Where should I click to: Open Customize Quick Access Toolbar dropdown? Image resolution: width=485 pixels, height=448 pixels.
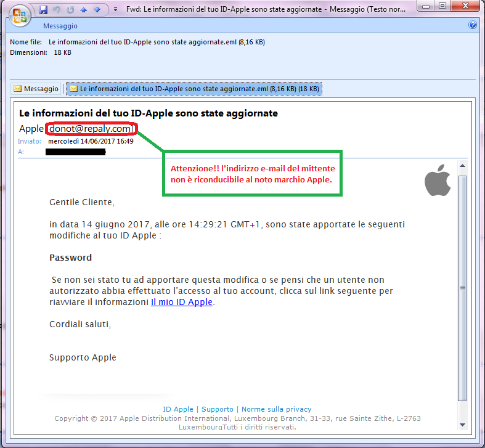click(115, 9)
